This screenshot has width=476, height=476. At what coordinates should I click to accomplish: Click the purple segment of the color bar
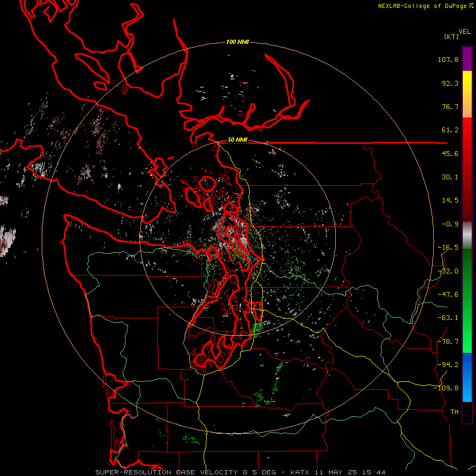tap(467, 59)
